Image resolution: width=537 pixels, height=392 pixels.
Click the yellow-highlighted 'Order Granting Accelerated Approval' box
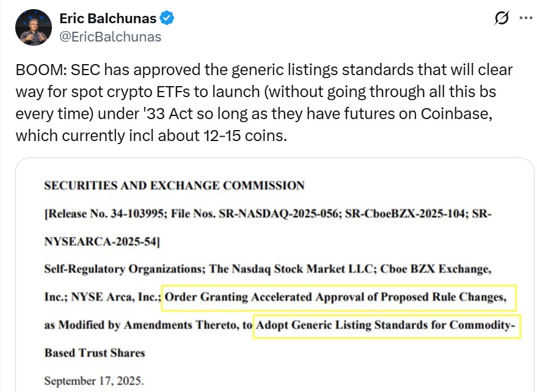[338, 297]
